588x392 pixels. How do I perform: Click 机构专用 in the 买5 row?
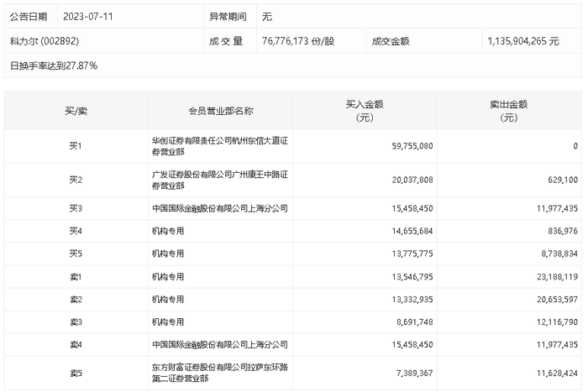[168, 253]
